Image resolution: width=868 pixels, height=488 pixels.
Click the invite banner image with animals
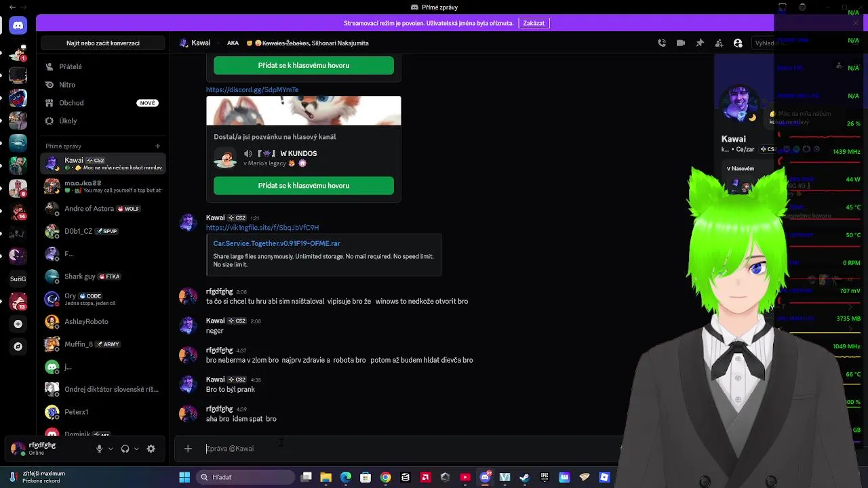tap(304, 110)
